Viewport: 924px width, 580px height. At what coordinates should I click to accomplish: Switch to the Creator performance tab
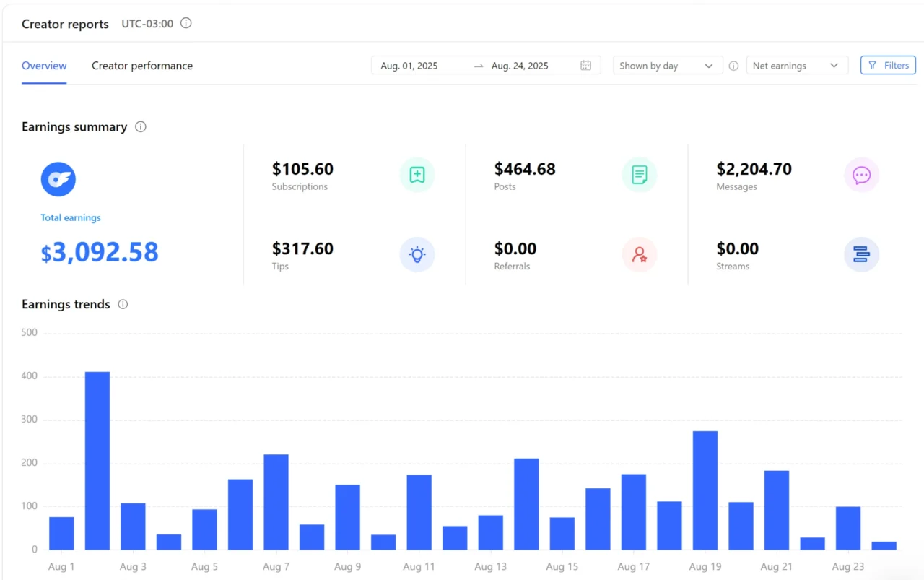point(142,66)
